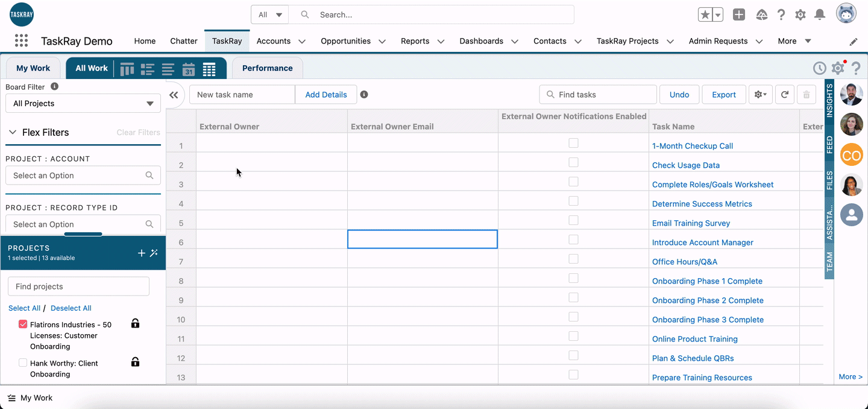Open the Calendar view
This screenshot has height=409, width=868.
tap(189, 69)
